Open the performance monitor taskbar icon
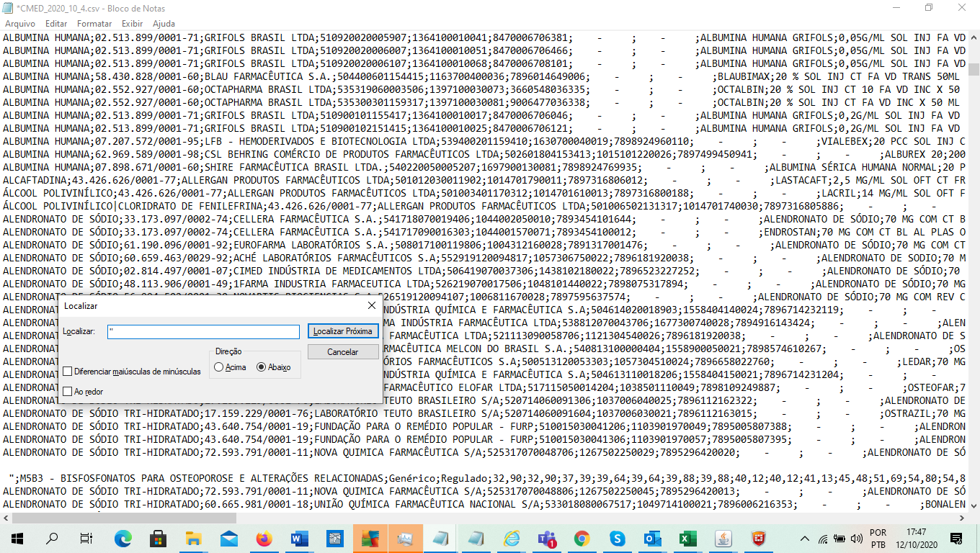Image resolution: width=980 pixels, height=553 pixels. [x=405, y=538]
